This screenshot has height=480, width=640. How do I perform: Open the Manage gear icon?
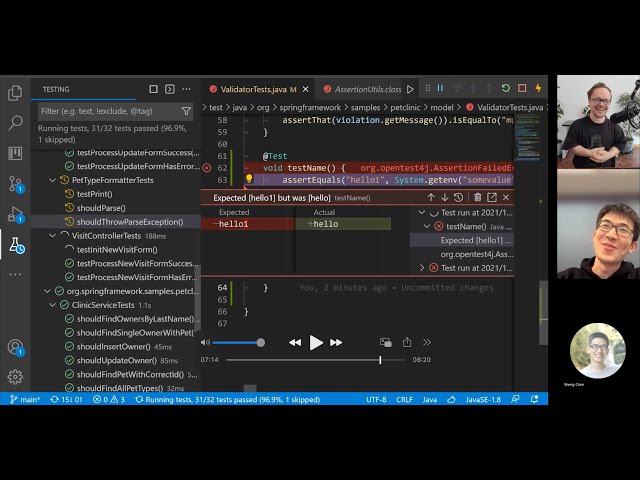click(15, 377)
